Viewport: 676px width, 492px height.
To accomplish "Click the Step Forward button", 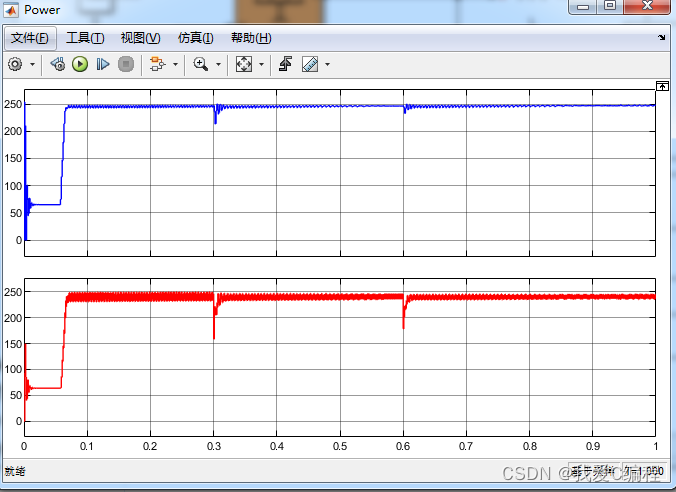I will click(102, 64).
